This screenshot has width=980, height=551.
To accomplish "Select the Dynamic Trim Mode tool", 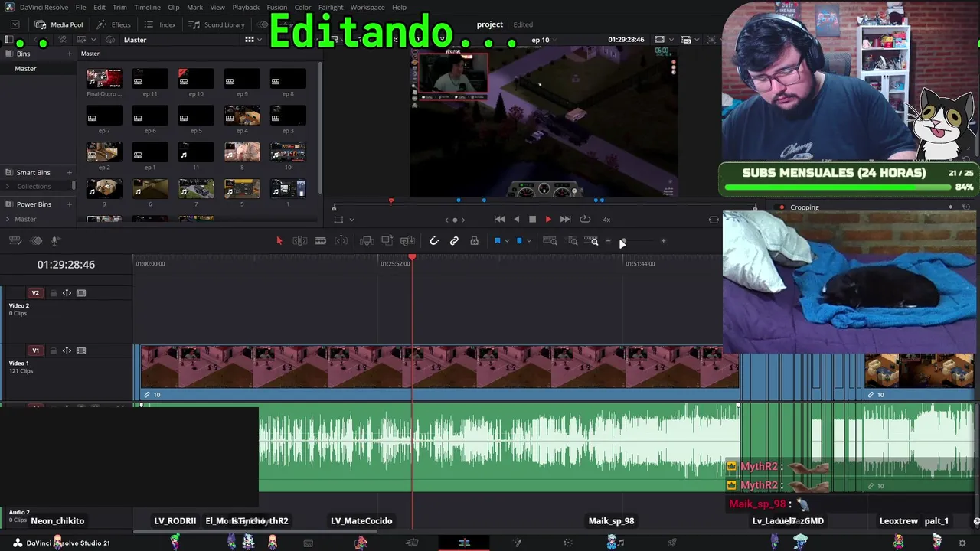I will coord(321,241).
